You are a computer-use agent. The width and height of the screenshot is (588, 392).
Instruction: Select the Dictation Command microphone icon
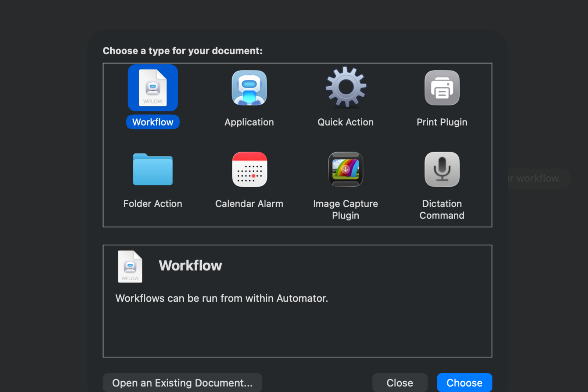click(x=442, y=169)
